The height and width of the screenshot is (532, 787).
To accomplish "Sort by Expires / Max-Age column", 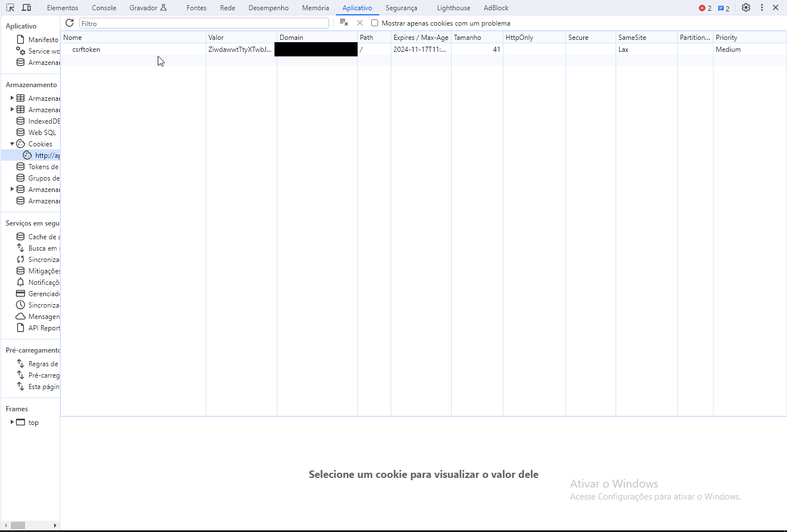I will (x=421, y=37).
